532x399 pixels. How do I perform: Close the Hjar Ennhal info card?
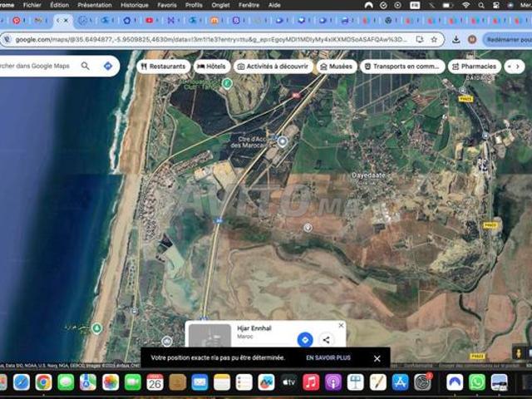[341, 325]
